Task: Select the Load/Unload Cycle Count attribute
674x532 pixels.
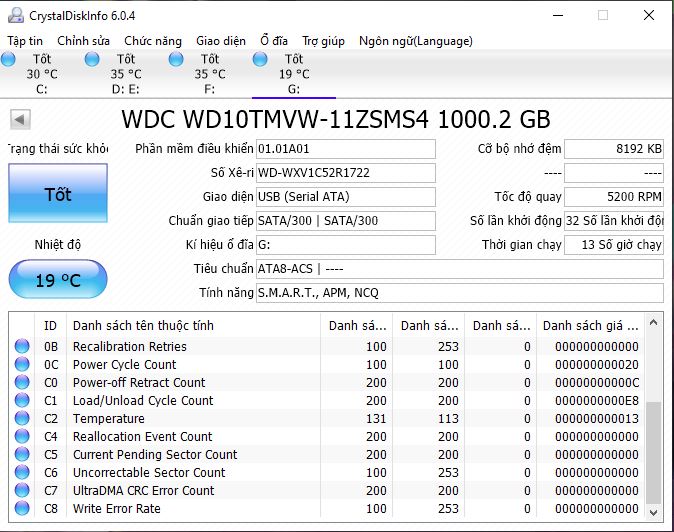Action: [143, 401]
